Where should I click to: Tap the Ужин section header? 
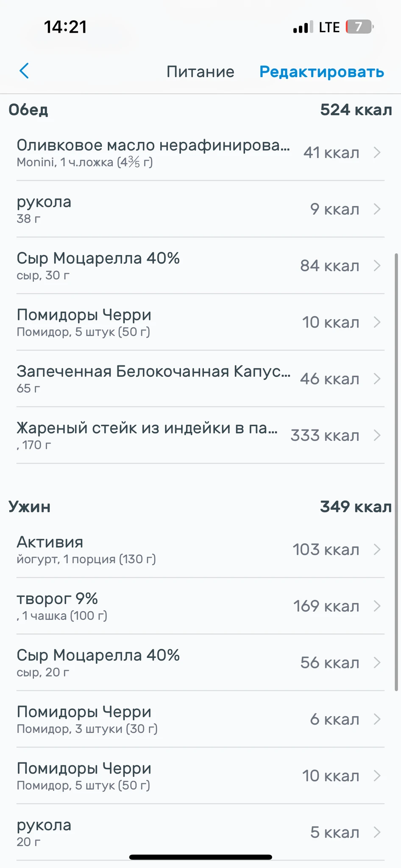coord(30,506)
